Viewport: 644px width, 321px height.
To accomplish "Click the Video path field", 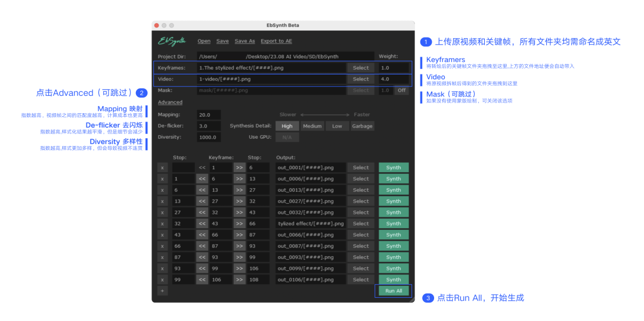I will [x=271, y=79].
